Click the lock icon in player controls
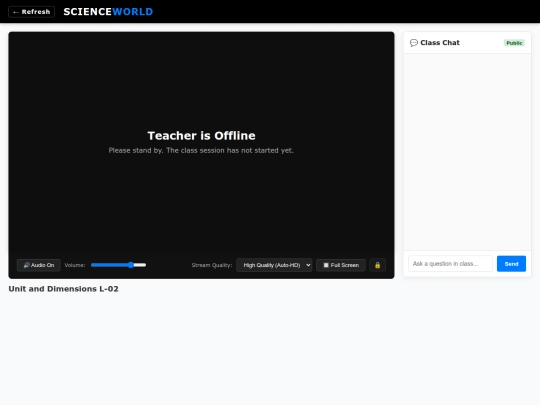Image resolution: width=540 pixels, height=405 pixels. coord(377,265)
